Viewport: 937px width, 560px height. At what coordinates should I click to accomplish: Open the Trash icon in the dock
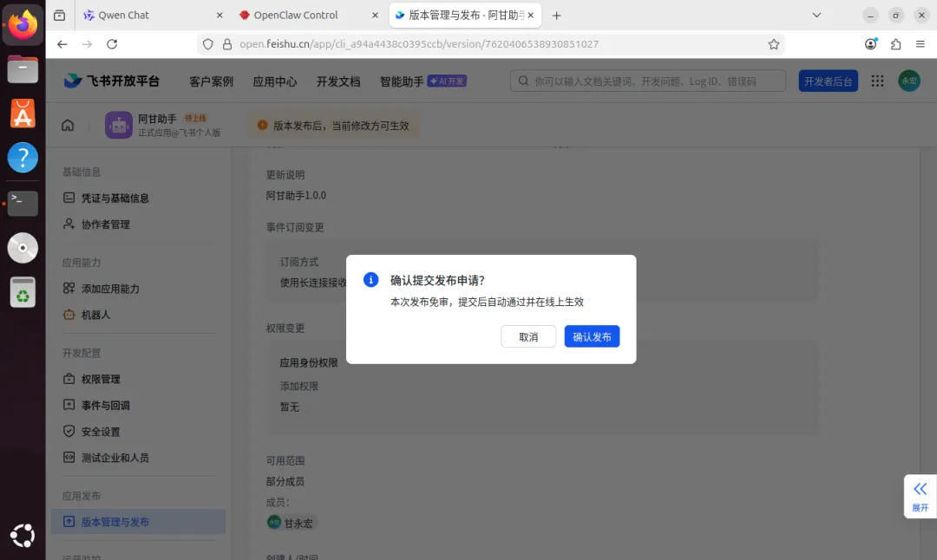click(23, 292)
